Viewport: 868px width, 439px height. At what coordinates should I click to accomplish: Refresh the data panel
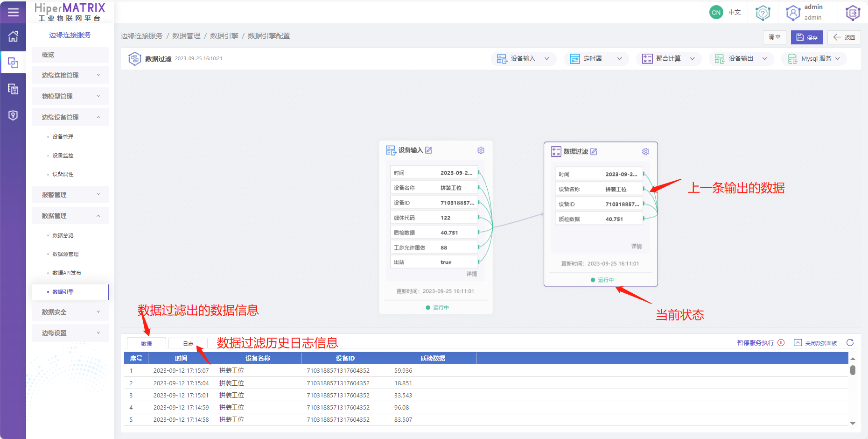click(x=850, y=343)
